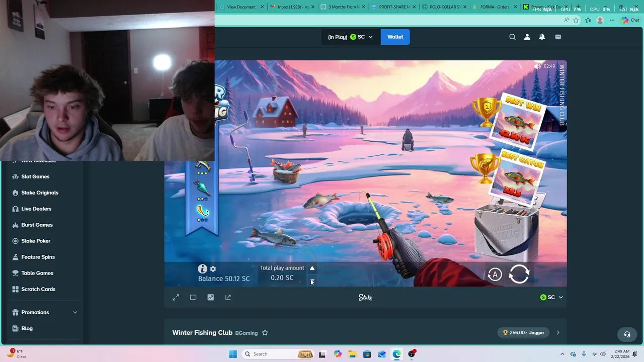This screenshot has width=644, height=362.
Task: Open the BGaming provider link
Action: (247, 333)
